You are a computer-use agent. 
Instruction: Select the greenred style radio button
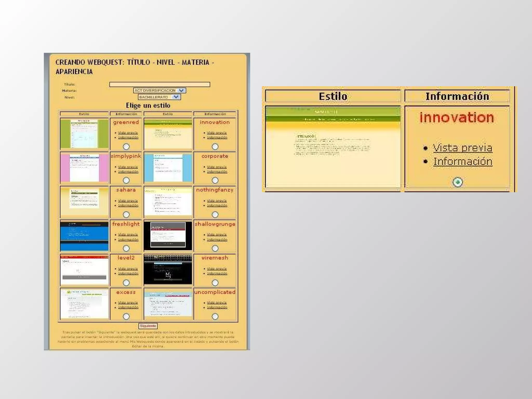[126, 147]
